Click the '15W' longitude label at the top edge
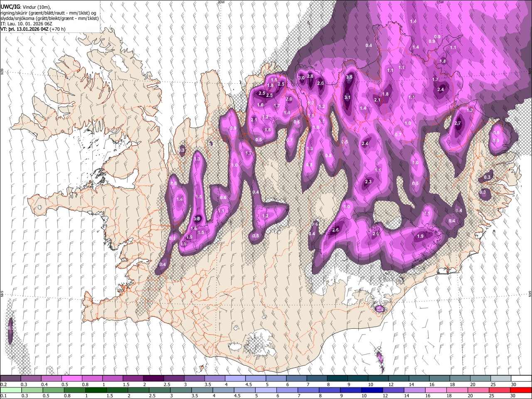 point(440,2)
